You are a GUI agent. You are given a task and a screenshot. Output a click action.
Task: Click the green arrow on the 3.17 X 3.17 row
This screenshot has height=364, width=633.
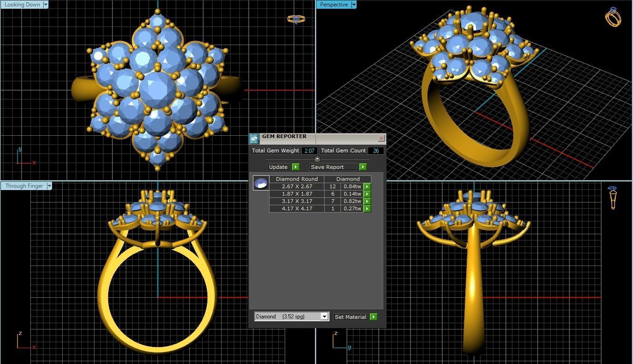pos(367,201)
